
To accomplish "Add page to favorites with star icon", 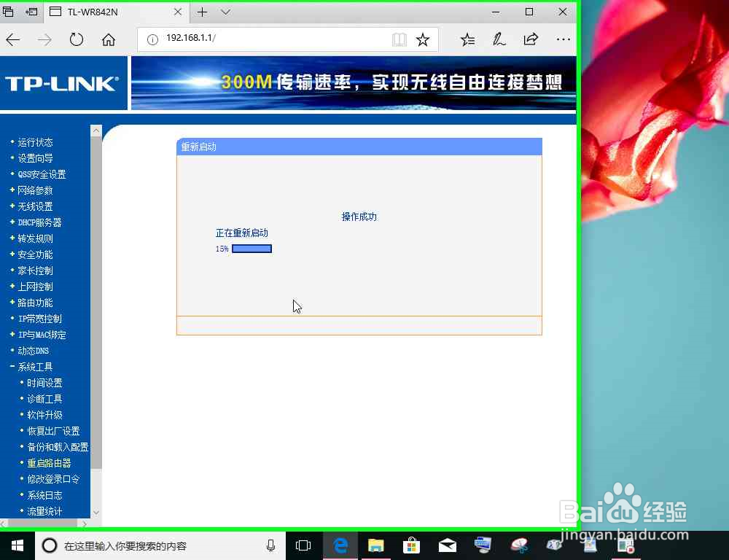I will pos(423,39).
